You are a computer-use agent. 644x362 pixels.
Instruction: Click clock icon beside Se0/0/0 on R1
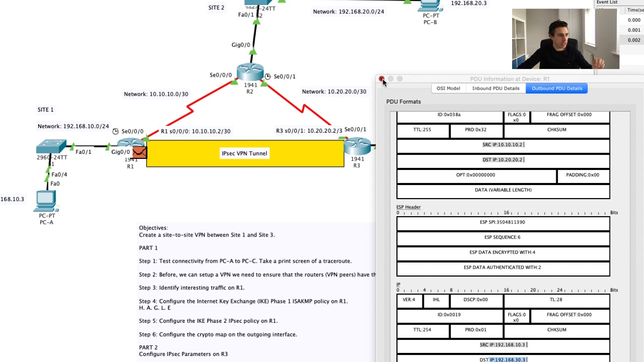click(115, 131)
